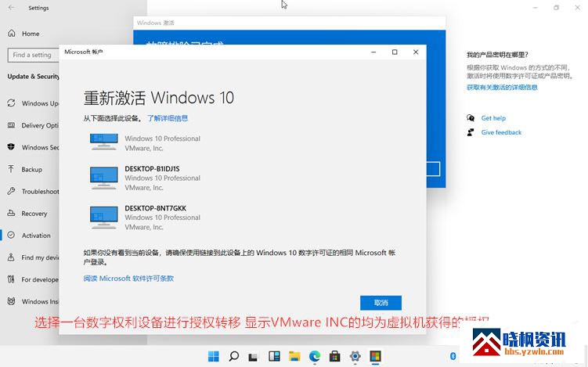Viewport: 588px width, 367px height.
Task: Select Troubleshoot in Settings sidebar
Action: (x=41, y=191)
